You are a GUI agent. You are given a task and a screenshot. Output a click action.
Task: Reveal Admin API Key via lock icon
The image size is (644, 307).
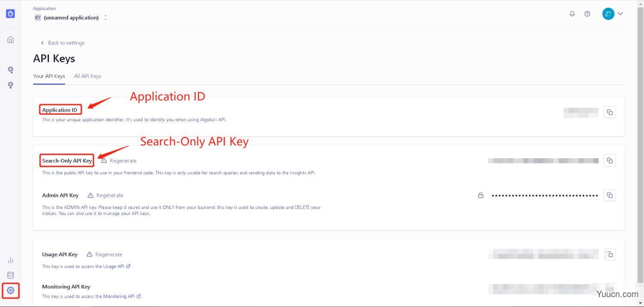tap(480, 195)
